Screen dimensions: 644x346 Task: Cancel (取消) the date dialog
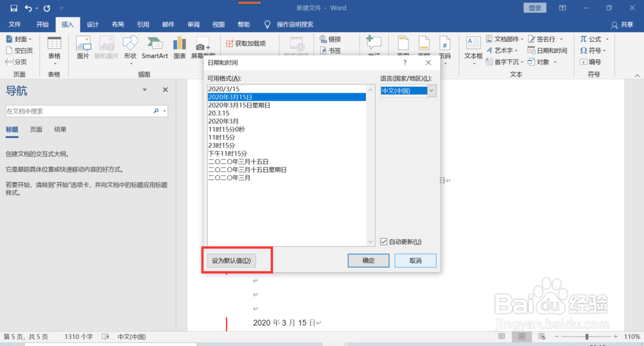point(415,260)
